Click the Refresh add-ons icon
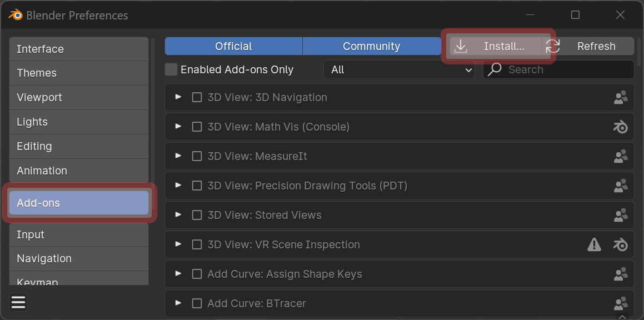The height and width of the screenshot is (320, 644). pos(552,47)
